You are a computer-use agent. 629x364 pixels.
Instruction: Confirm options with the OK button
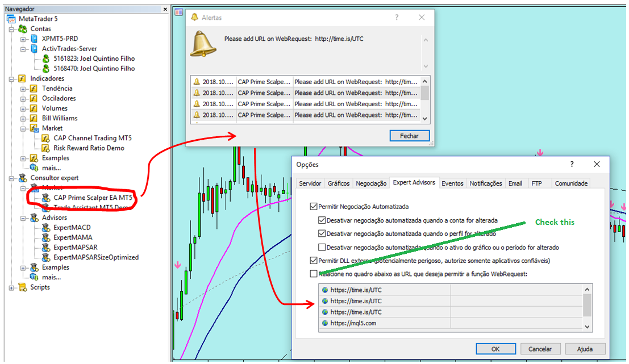tap(496, 349)
